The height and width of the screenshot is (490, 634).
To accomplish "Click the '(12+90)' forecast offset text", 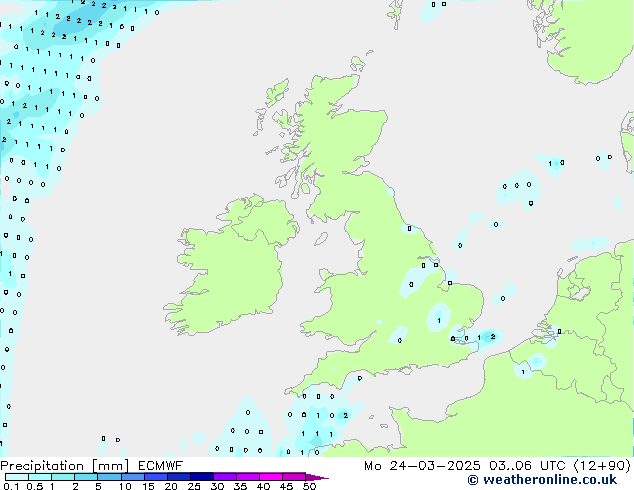I will tap(602, 466).
